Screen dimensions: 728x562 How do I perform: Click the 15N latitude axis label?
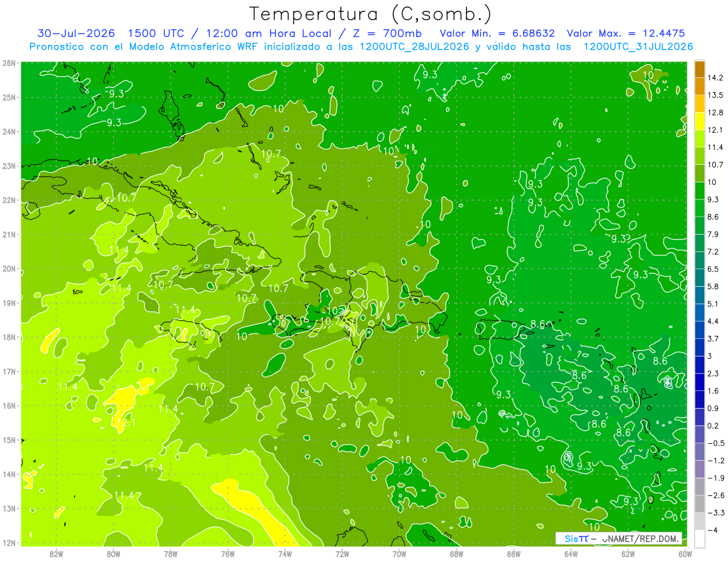coord(9,440)
